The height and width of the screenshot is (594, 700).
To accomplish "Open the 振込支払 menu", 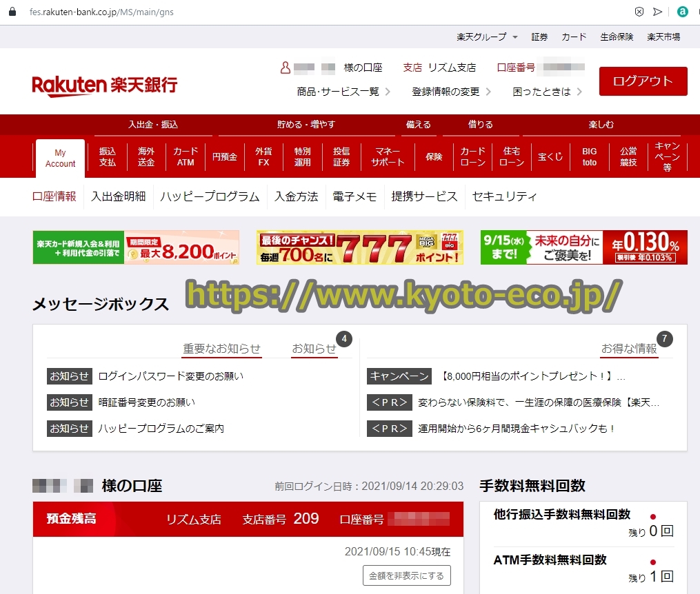I will [x=107, y=157].
